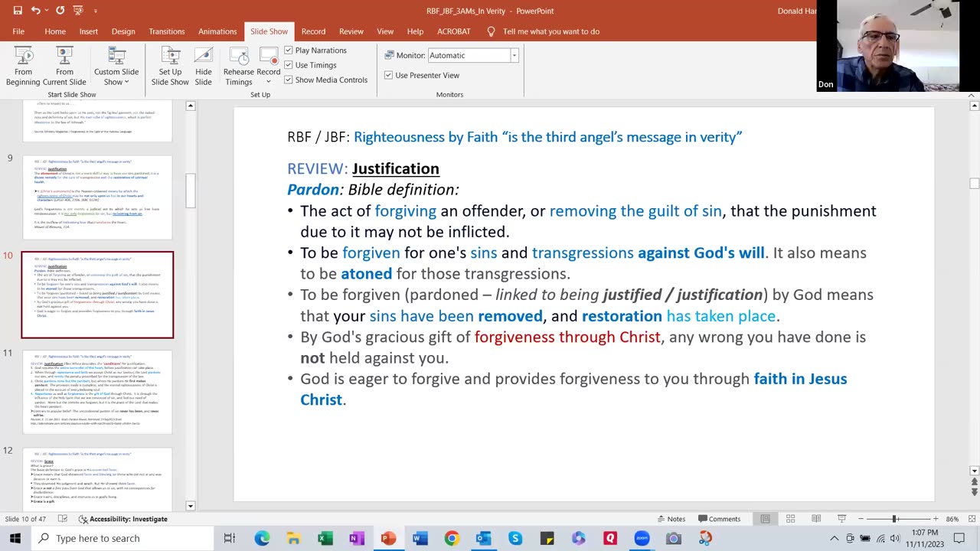980x551 pixels.
Task: Open Customize Quick Access Toolbar dropdown
Action: 96,11
